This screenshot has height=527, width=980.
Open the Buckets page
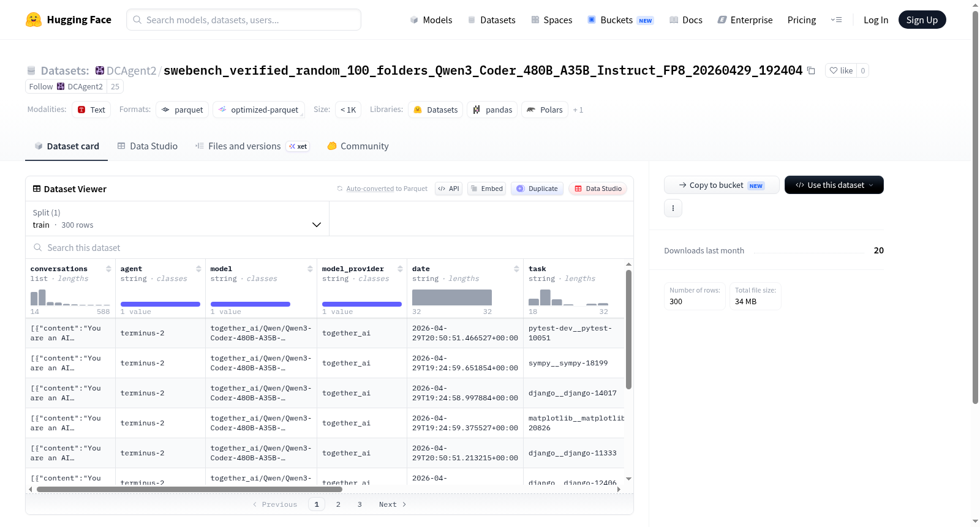(620, 20)
